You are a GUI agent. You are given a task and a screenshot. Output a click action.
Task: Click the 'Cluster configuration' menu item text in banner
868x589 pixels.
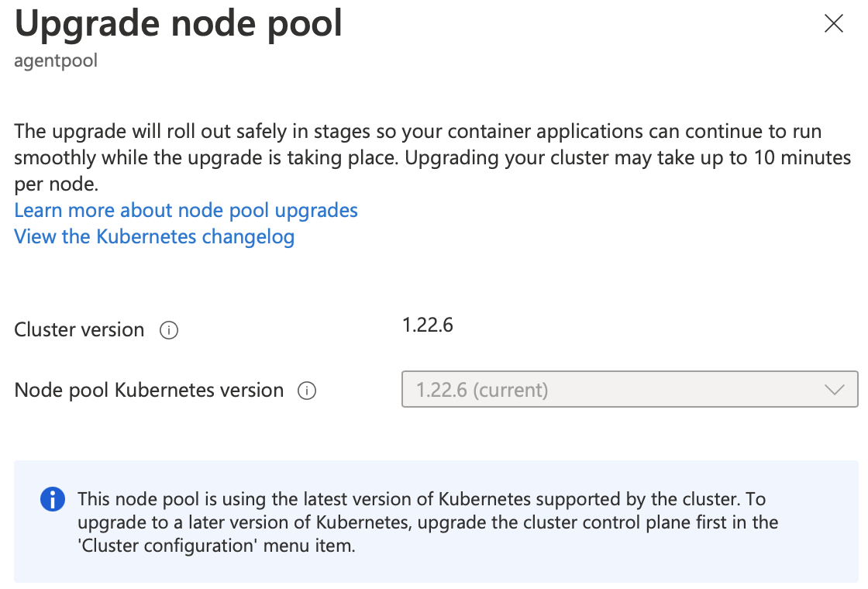[x=216, y=546]
